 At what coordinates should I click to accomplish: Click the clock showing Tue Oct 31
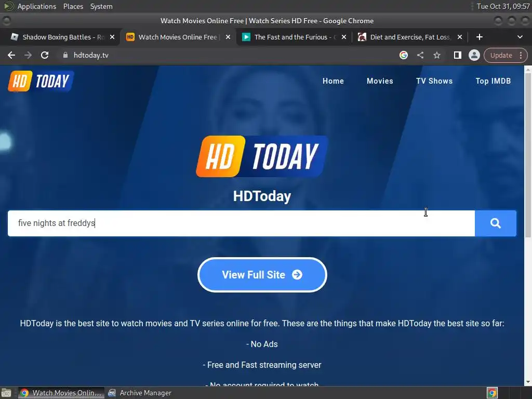point(503,6)
